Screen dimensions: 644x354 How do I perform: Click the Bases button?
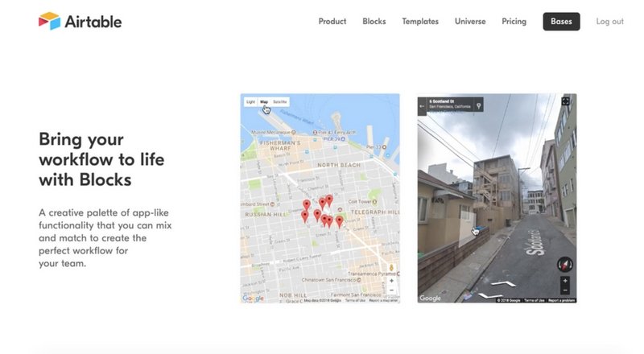[561, 22]
